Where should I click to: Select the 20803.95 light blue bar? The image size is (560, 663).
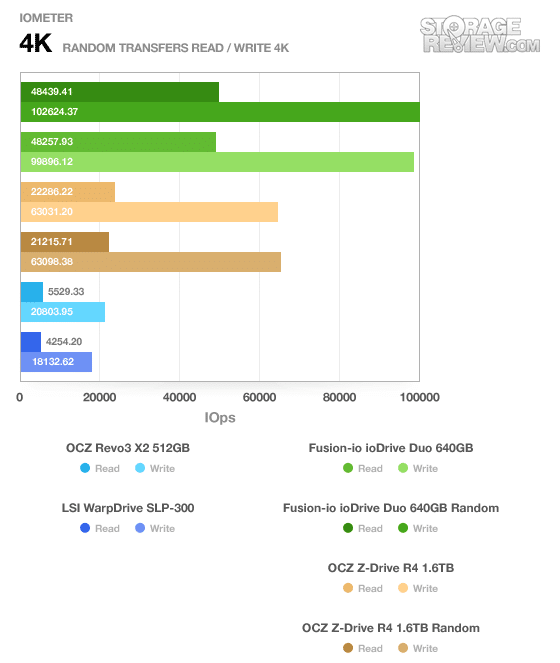click(63, 312)
